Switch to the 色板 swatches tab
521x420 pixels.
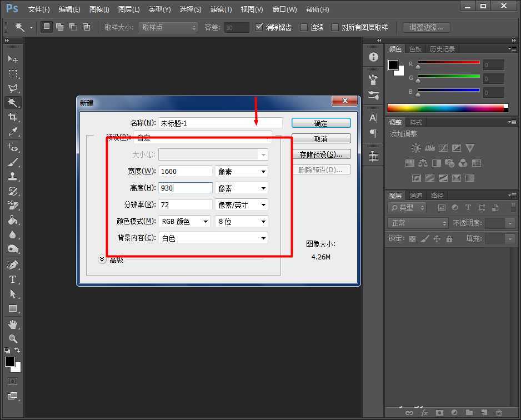point(414,49)
